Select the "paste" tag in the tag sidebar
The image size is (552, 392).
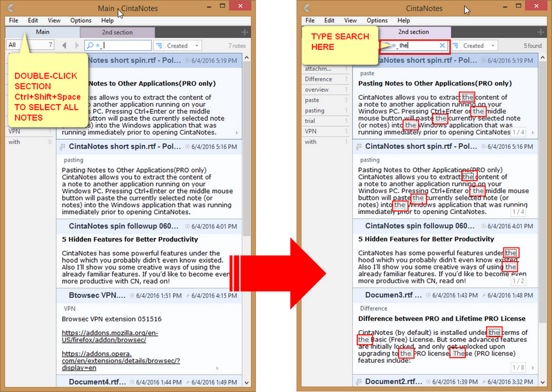326,100
